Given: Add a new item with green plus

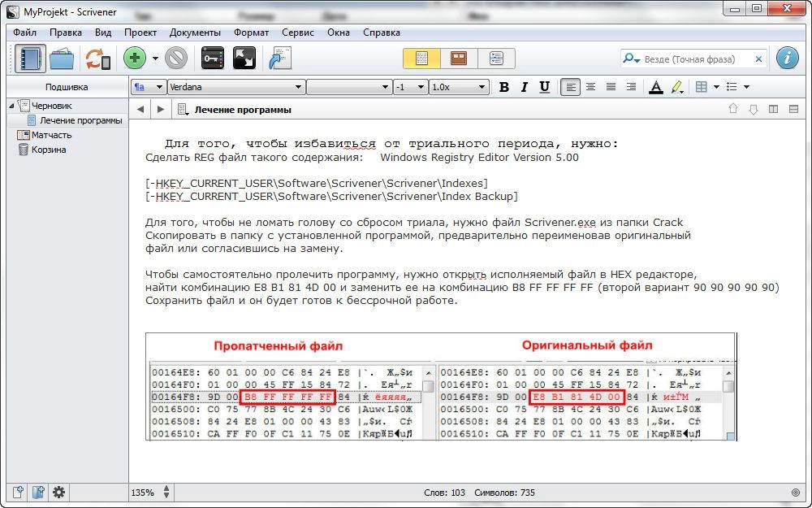Looking at the screenshot, I should 135,58.
